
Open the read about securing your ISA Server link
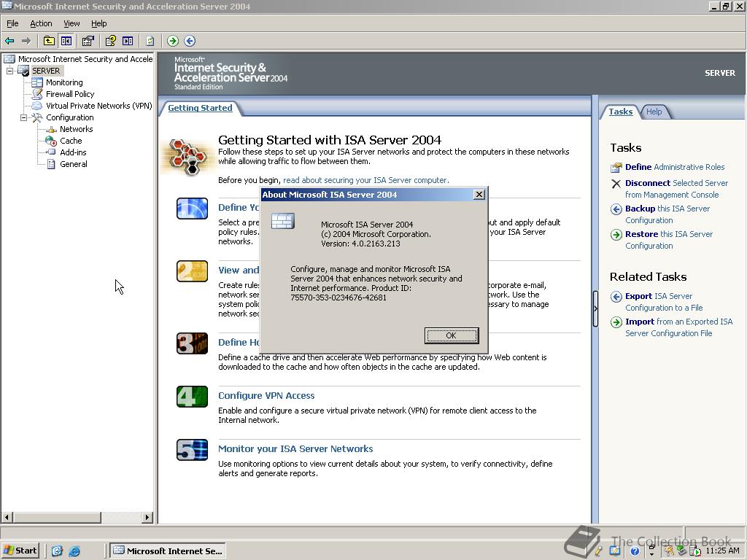(366, 180)
